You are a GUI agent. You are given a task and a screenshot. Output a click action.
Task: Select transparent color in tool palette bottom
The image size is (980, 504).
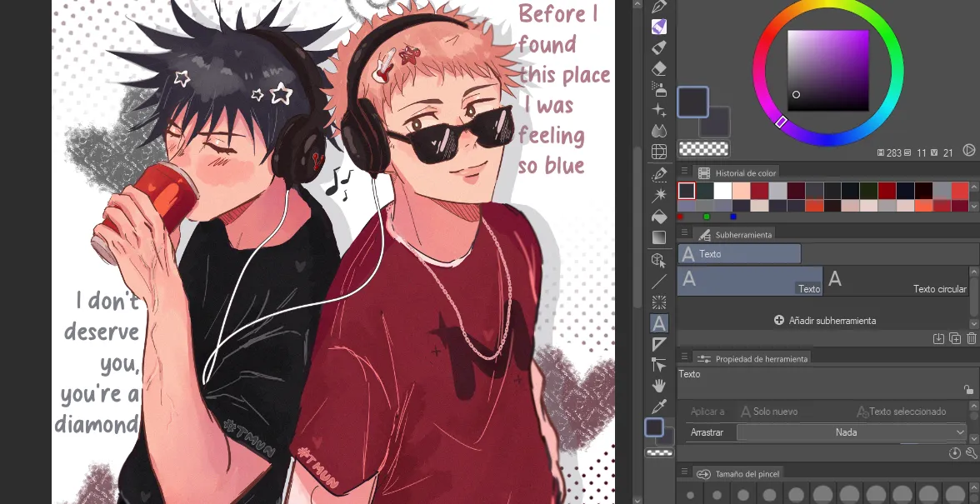[658, 453]
